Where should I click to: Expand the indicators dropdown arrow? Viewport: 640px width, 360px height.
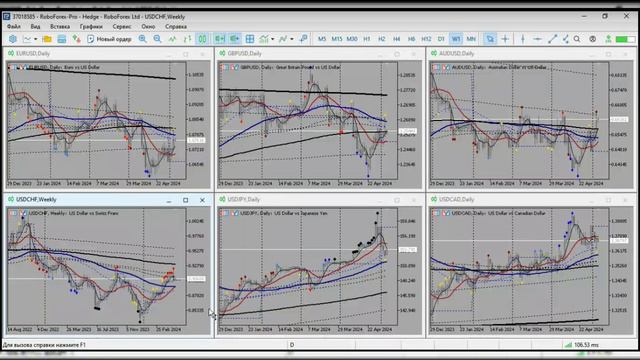click(x=273, y=39)
